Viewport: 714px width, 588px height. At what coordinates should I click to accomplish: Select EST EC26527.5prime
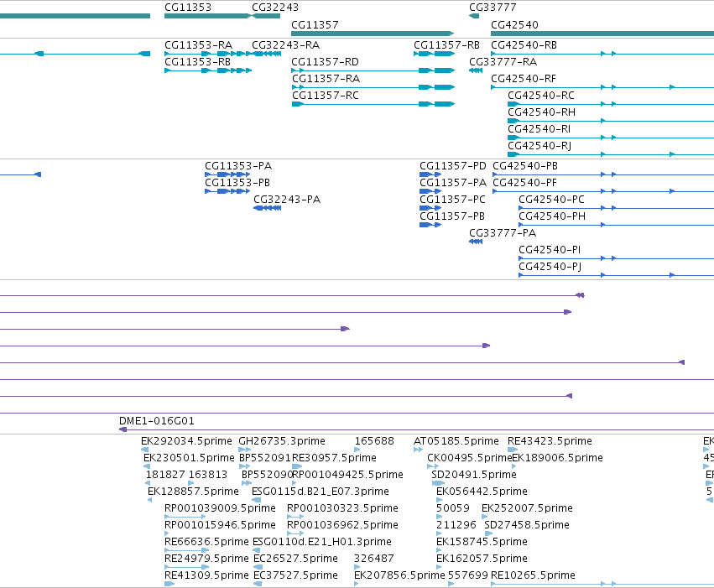tap(296, 559)
